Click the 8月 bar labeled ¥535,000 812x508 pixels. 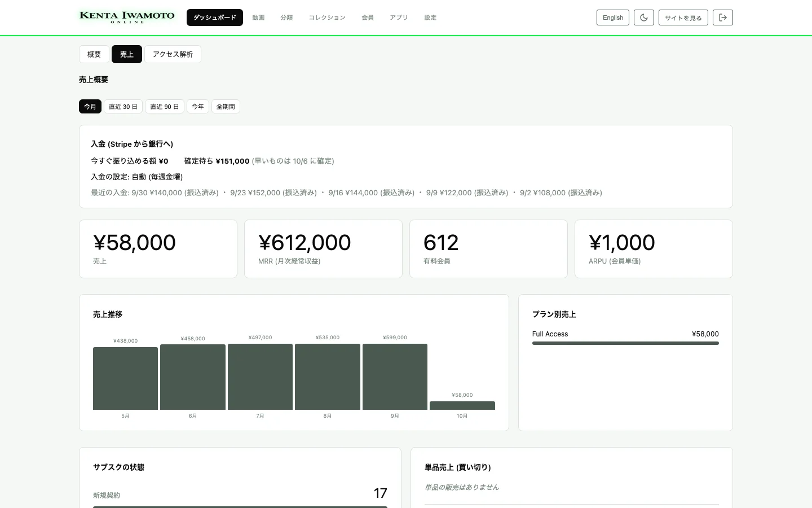point(328,376)
